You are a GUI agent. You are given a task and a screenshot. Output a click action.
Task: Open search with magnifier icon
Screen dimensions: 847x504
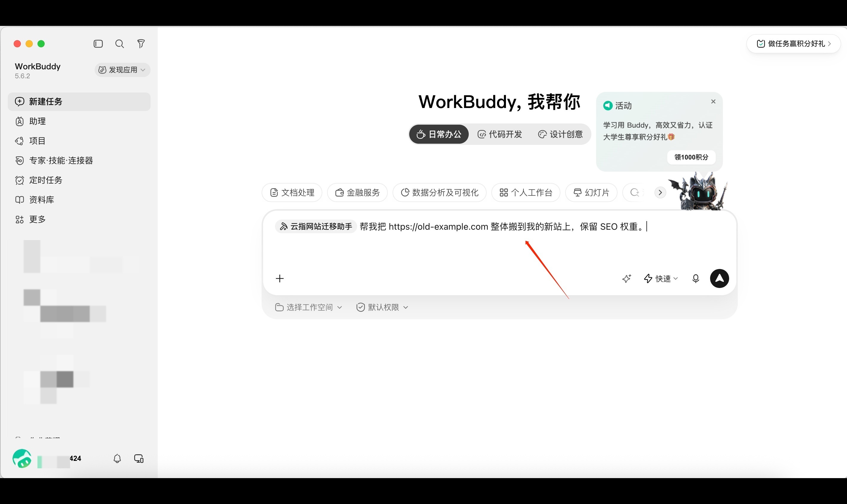pyautogui.click(x=120, y=44)
